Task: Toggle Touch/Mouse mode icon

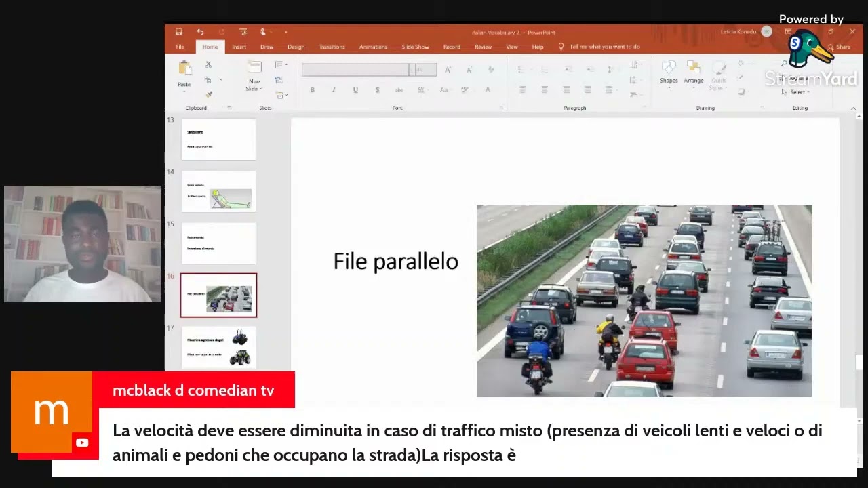Action: [263, 32]
